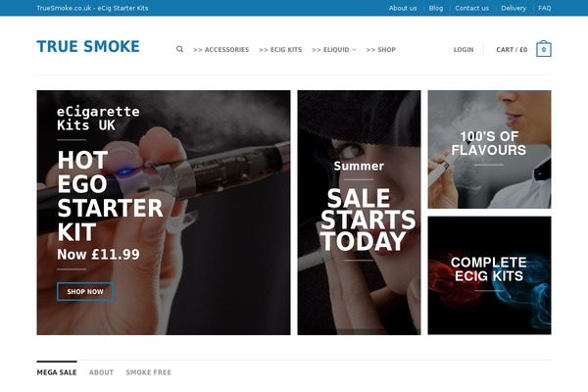Open the SHOP menu item

[380, 50]
